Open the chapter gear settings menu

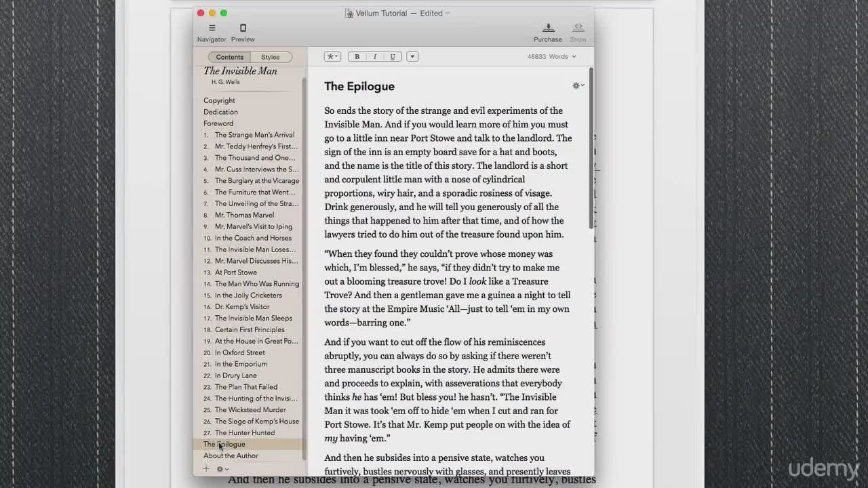(x=578, y=85)
